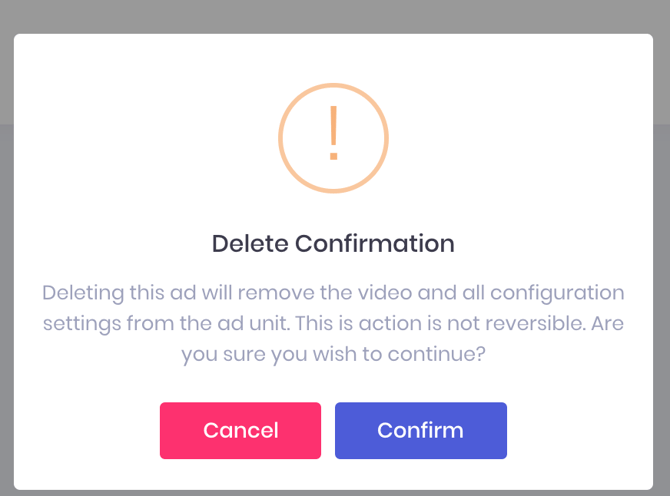The image size is (670, 496).
Task: Click the line starting "settings from the ad unit"
Action: tap(333, 323)
